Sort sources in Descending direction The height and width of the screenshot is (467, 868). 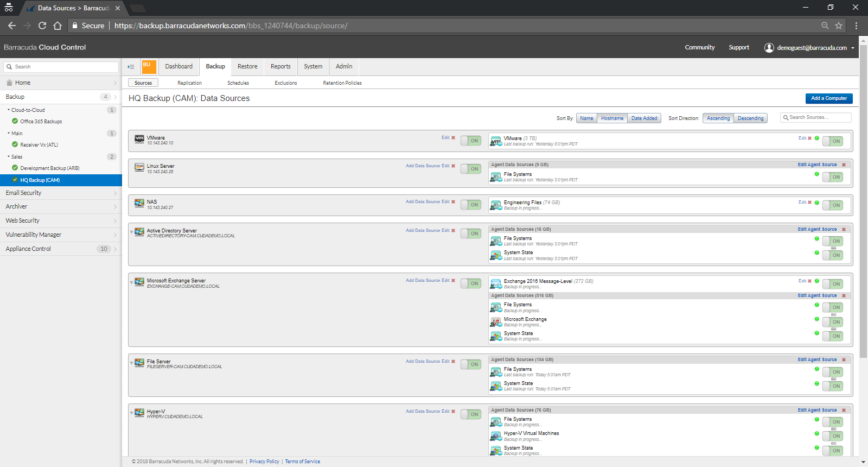coord(750,118)
